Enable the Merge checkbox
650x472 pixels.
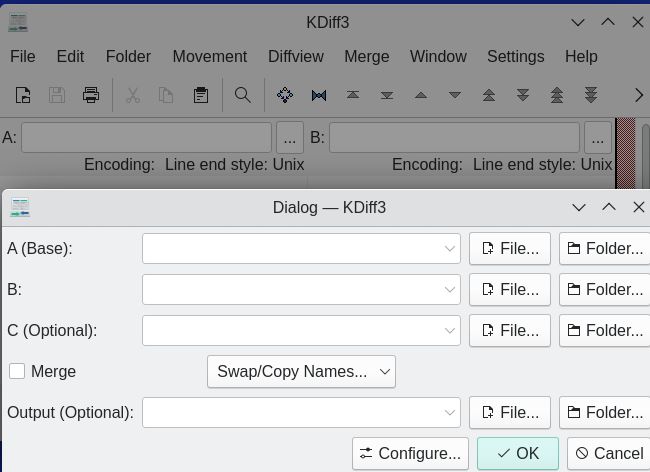17,371
